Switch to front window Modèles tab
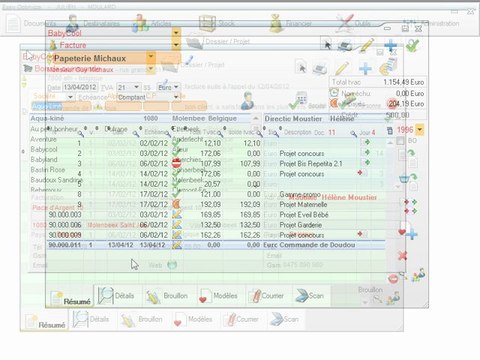This screenshot has height=360, width=480. [x=219, y=296]
